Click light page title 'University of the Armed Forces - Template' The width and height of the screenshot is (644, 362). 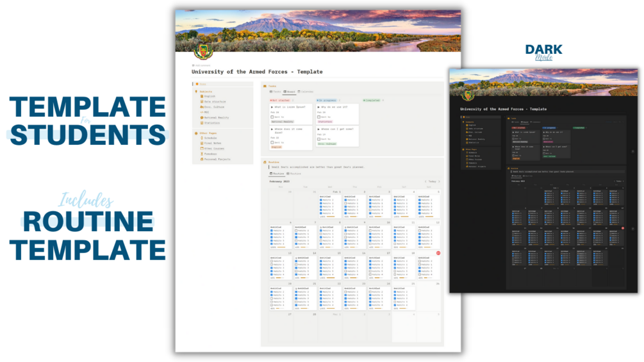point(257,72)
